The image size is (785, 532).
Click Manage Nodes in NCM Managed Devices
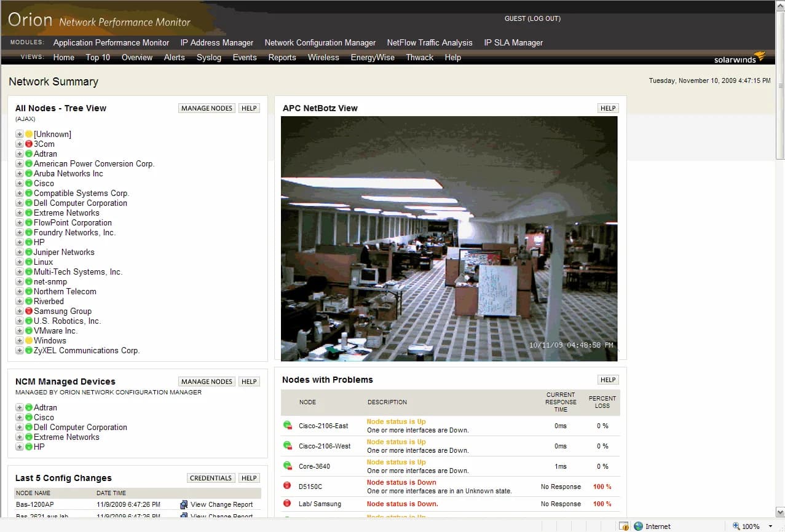click(x=207, y=381)
